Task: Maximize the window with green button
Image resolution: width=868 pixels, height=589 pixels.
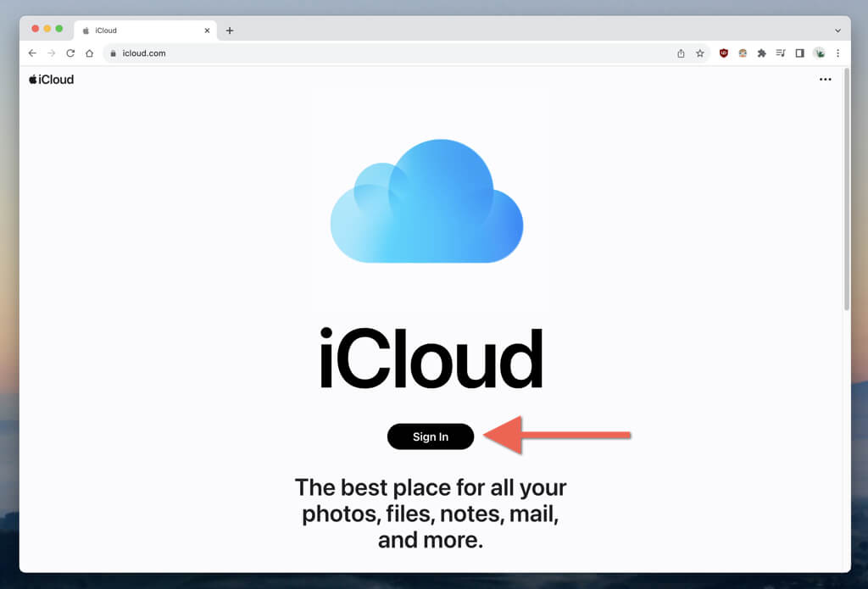Action: (59, 29)
